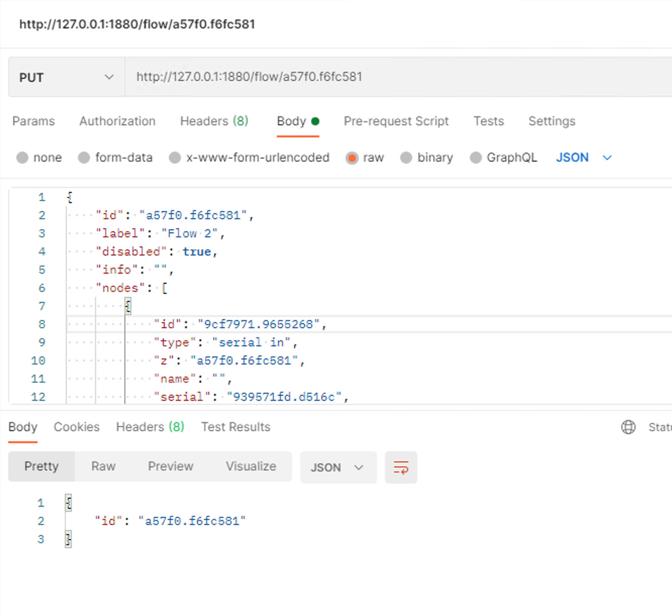Click the "id": "9cf7971.9655268" line

tap(240, 324)
